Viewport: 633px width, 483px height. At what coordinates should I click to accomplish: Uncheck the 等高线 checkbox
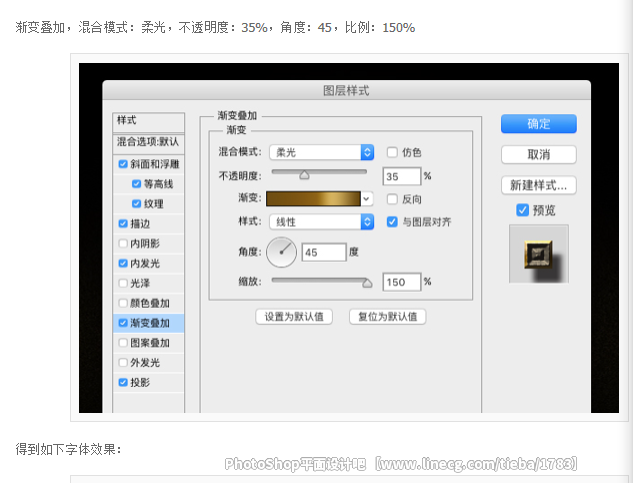click(x=136, y=184)
